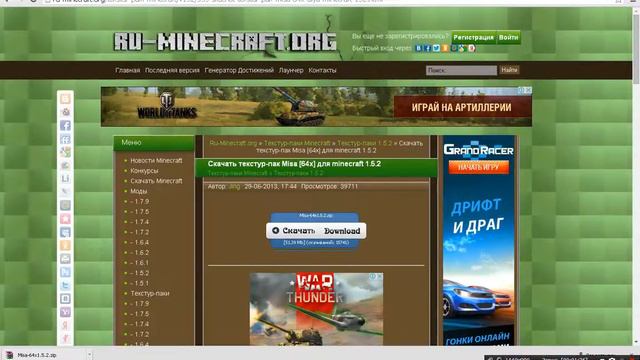This screenshot has height=360, width=640.
Task: Click the Войти login button
Action: 509,38
